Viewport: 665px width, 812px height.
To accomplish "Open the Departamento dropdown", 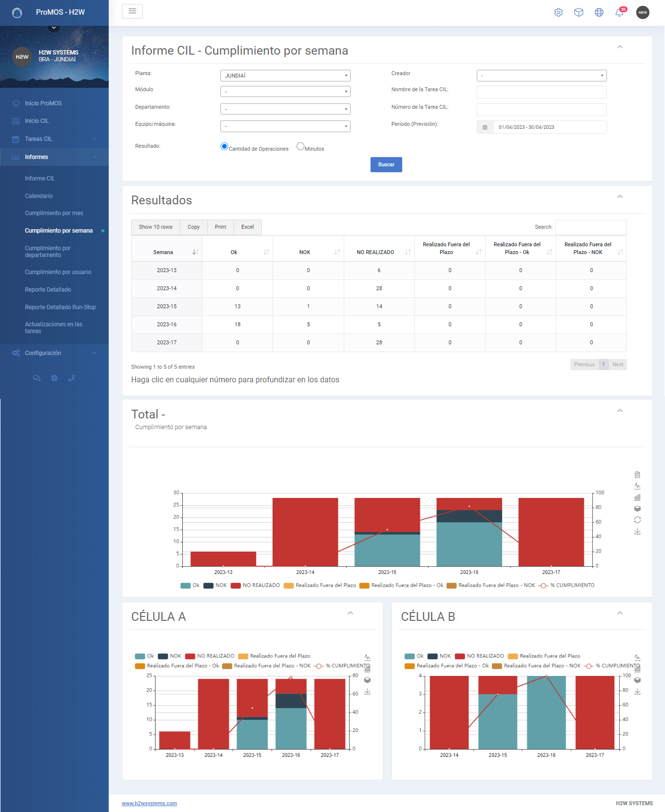I will click(285, 109).
